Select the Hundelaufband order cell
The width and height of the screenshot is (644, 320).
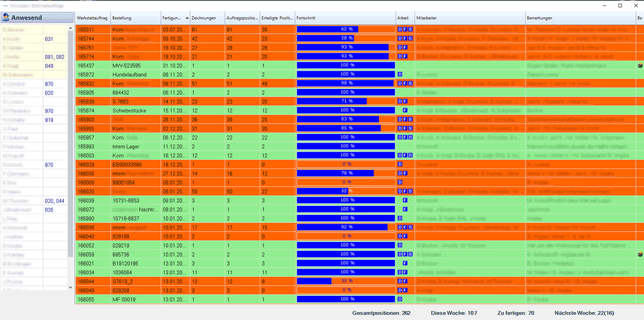point(135,74)
